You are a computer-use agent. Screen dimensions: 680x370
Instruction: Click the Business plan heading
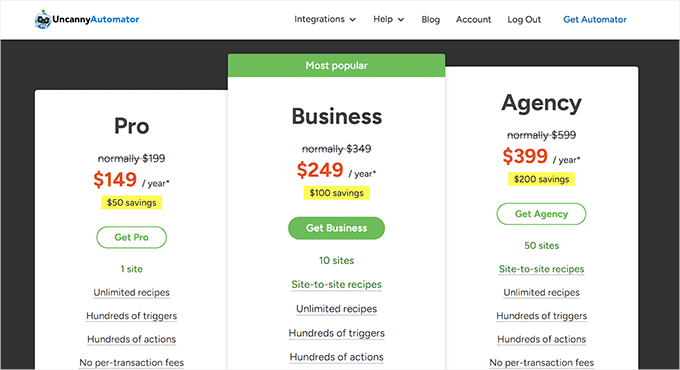tap(337, 116)
